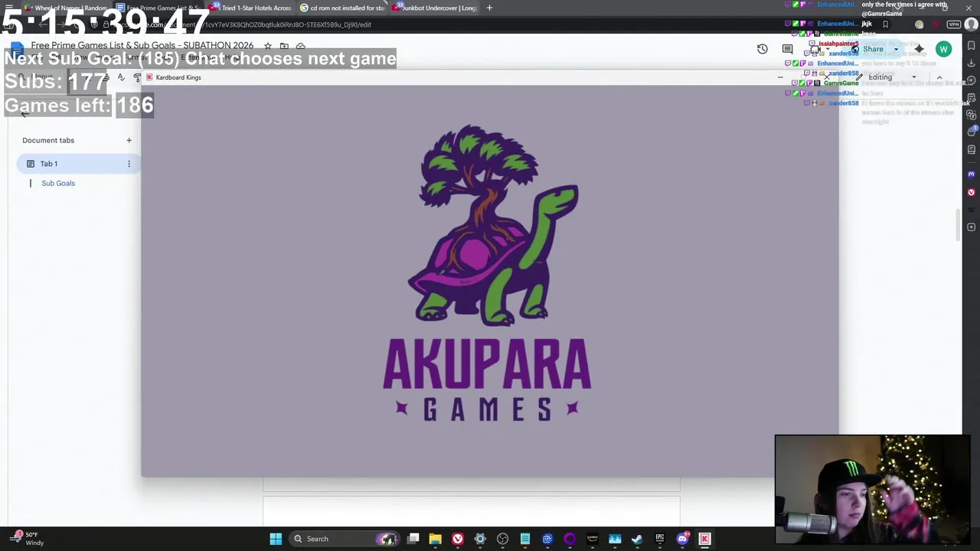Click the Document tabs heading
Image resolution: width=980 pixels, height=551 pixels.
(x=48, y=140)
